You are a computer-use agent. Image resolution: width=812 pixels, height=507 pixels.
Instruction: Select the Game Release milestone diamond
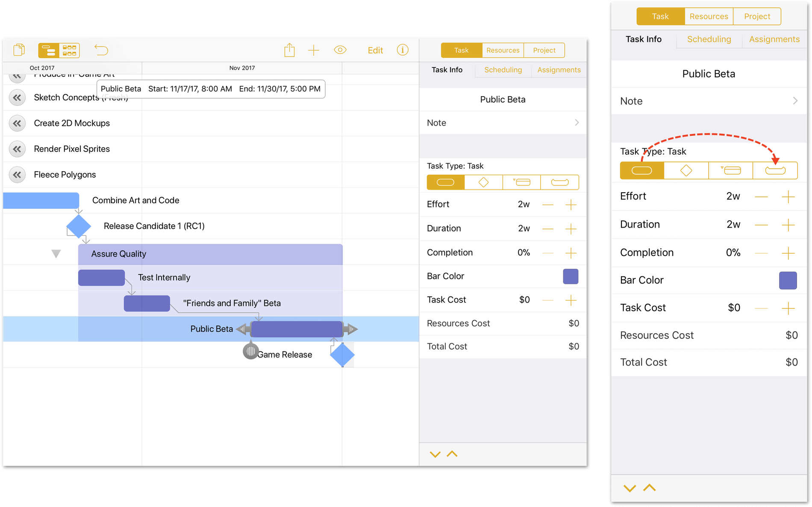point(342,355)
